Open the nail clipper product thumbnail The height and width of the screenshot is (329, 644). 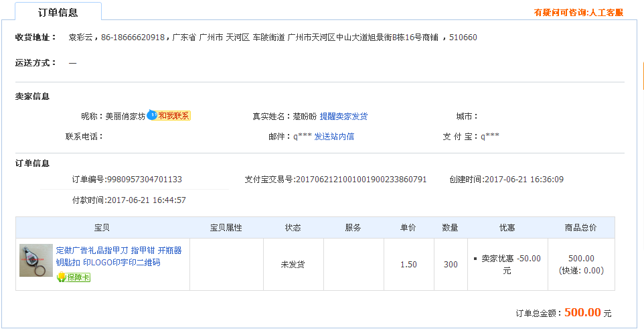coord(36,261)
